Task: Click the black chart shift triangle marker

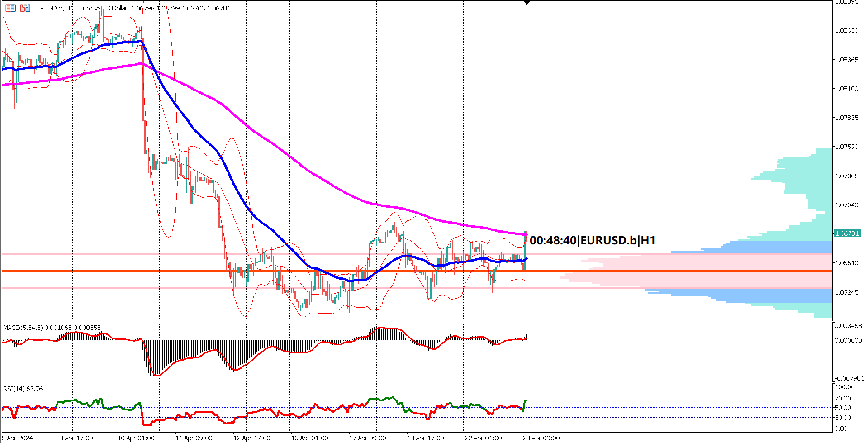Action: pyautogui.click(x=526, y=3)
